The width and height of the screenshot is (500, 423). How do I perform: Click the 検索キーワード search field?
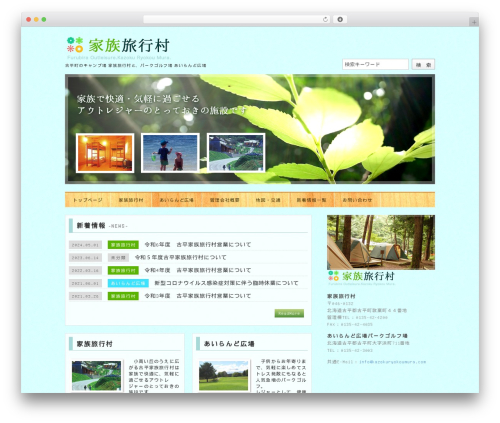[x=375, y=64]
